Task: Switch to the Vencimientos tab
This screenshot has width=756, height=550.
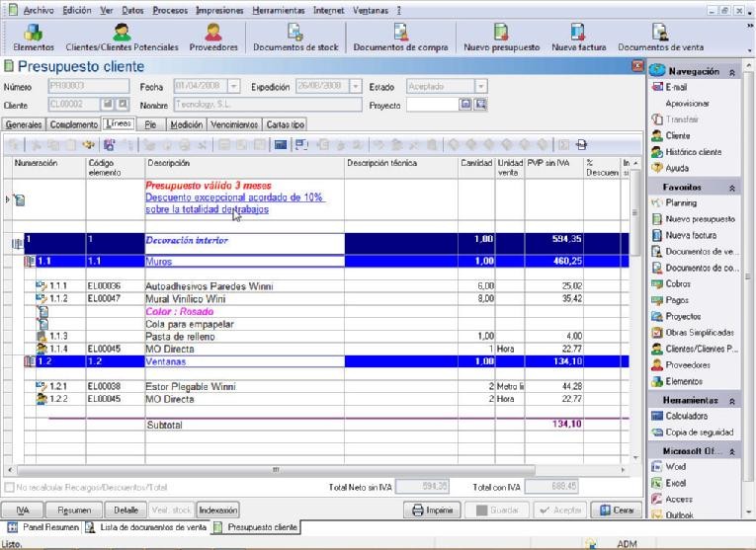Action: [233, 124]
